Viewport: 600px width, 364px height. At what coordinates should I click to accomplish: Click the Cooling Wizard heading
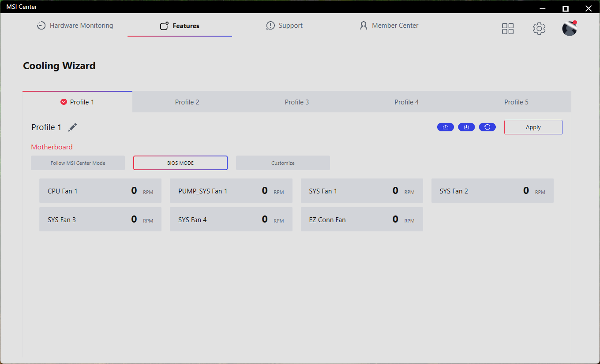click(59, 66)
